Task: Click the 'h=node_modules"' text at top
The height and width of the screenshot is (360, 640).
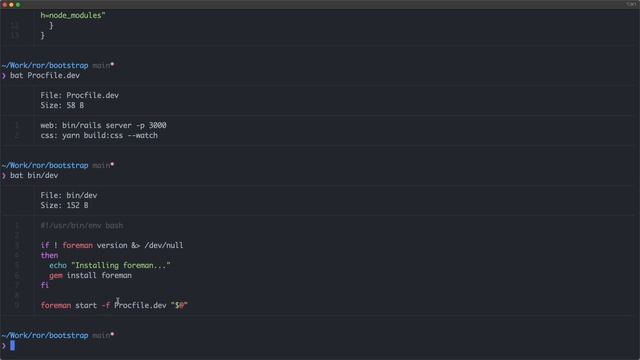Action: click(x=73, y=16)
